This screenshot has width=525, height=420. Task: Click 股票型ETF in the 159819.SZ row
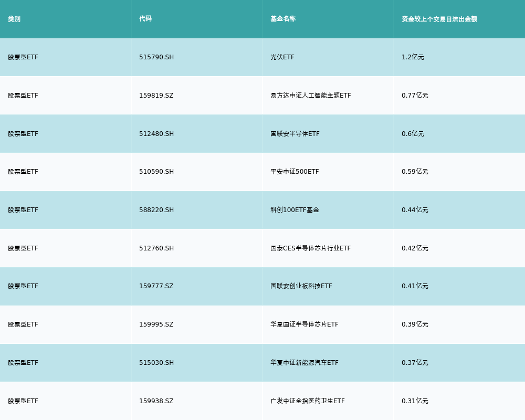click(23, 96)
